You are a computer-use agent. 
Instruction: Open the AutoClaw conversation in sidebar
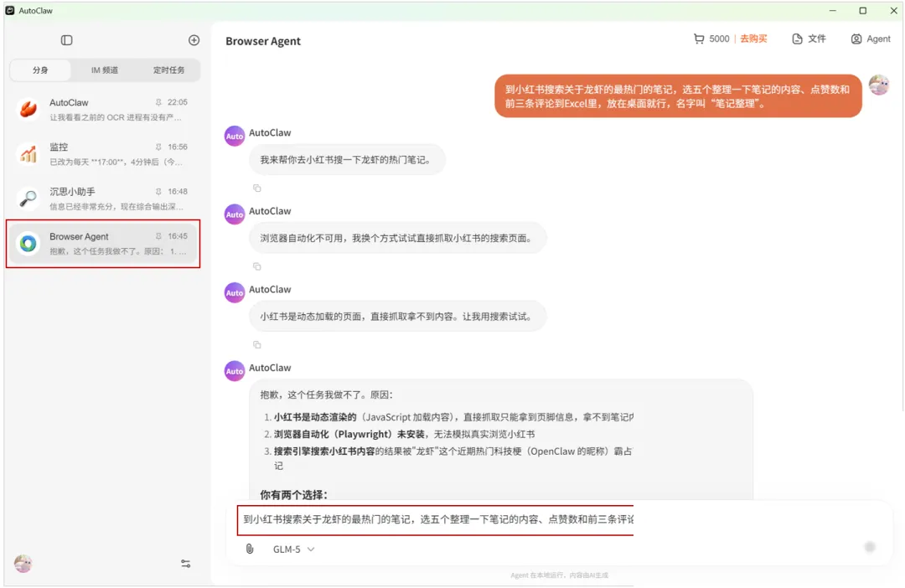pos(103,109)
